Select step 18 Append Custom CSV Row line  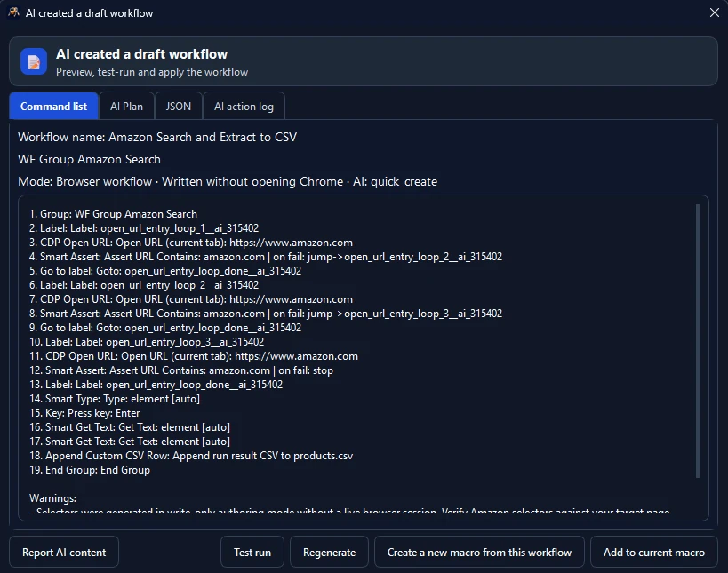click(x=191, y=456)
